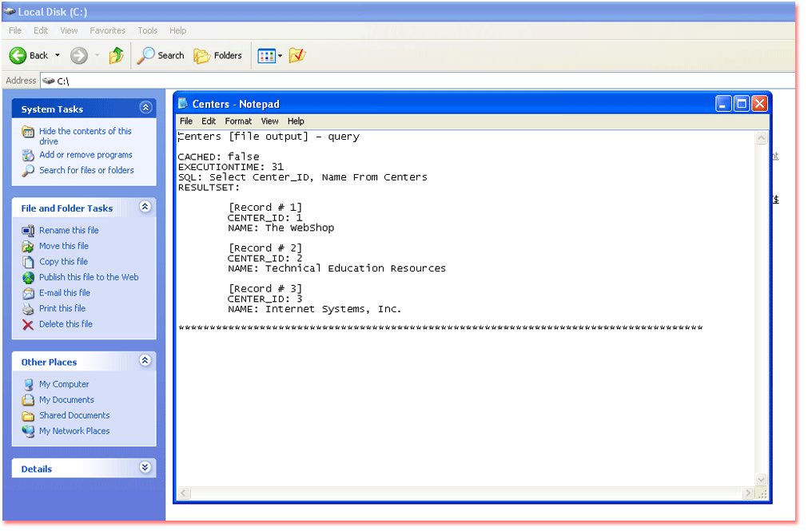The height and width of the screenshot is (531, 812).
Task: Click Copy this file link
Action: (64, 261)
